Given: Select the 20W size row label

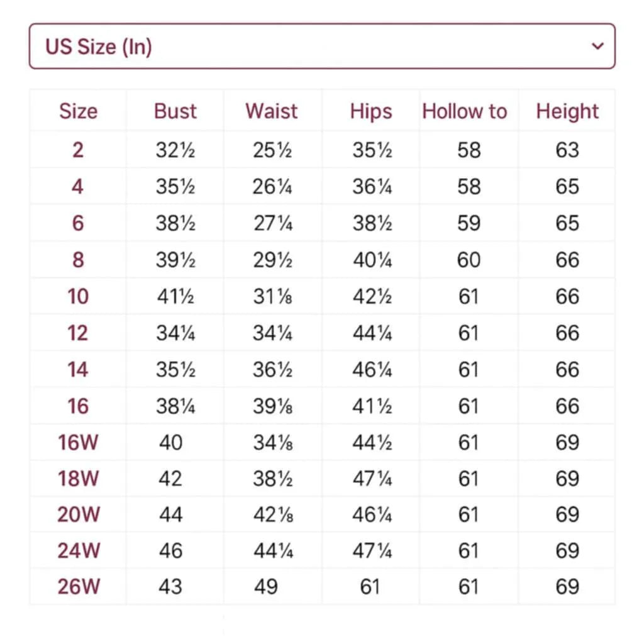Looking at the screenshot, I should pos(79,515).
